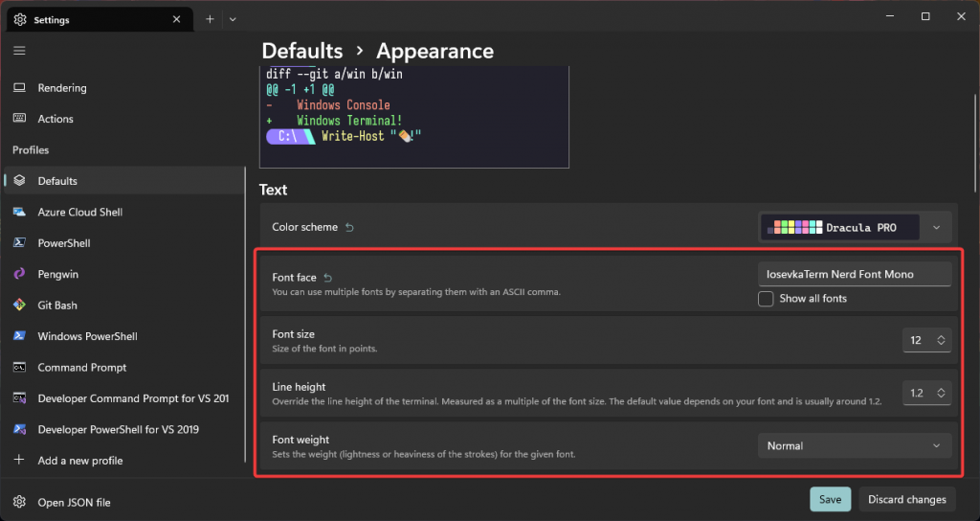The width and height of the screenshot is (980, 521).
Task: Reset the Font face to its default
Action: [x=327, y=277]
